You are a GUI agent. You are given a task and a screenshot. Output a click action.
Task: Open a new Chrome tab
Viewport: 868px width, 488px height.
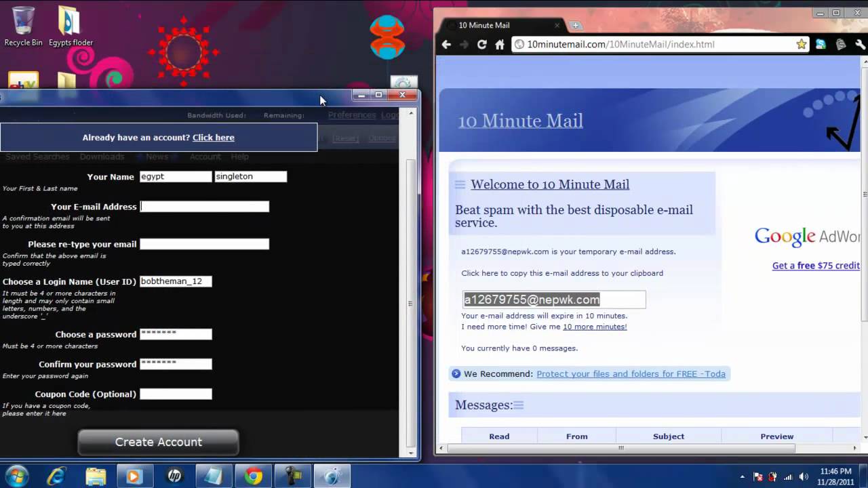pos(575,25)
